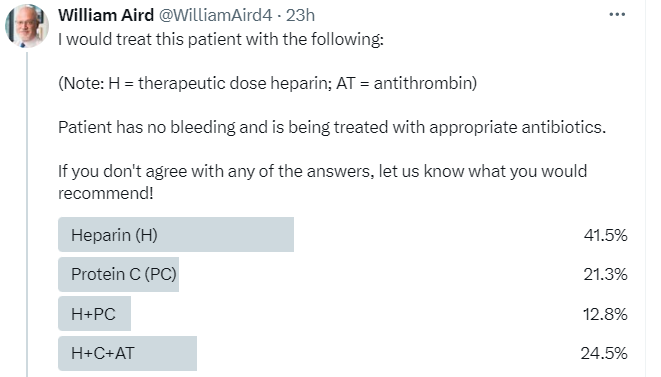Click William Aird's profile avatar
Screen dimensions: 661x377
point(27,26)
